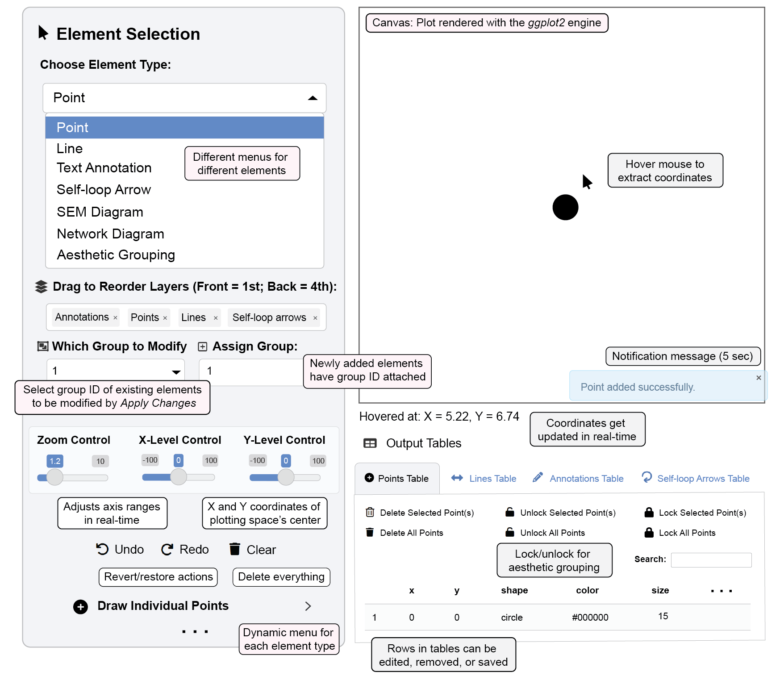Click the Clear trash can icon
Viewport: 784px width, 676px height.
(235, 549)
